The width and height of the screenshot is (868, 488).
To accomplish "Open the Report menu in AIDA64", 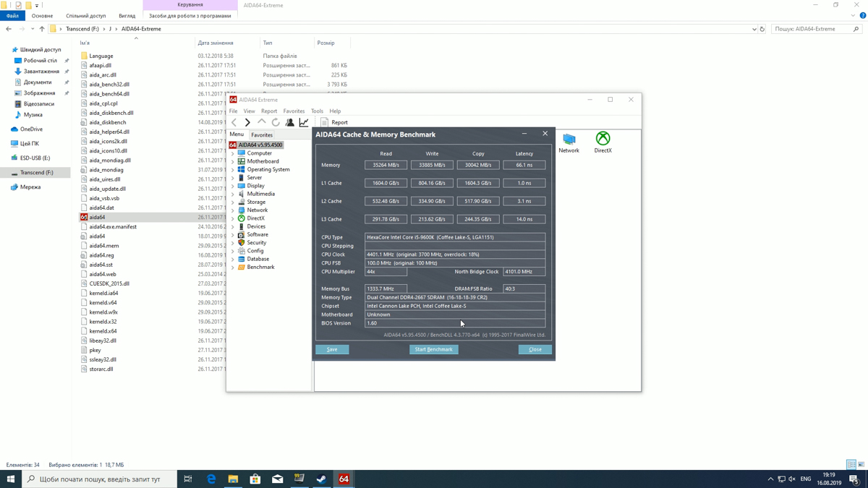I will pos(269,111).
